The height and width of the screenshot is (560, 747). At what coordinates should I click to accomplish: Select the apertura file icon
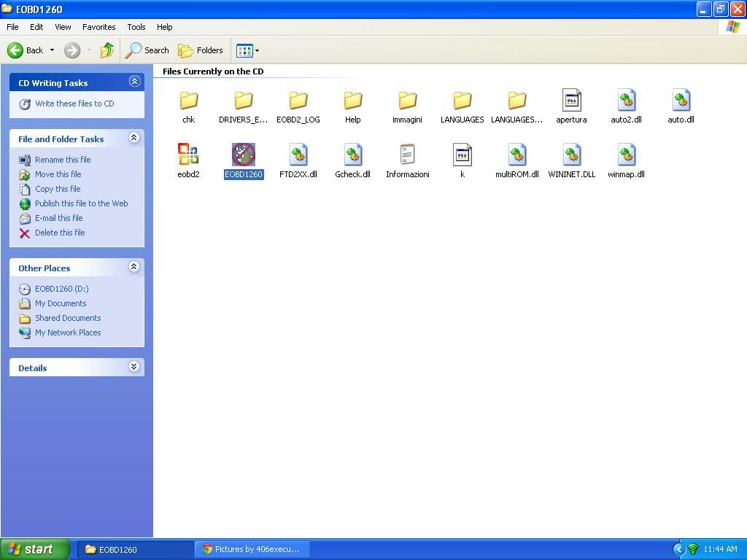tap(572, 100)
